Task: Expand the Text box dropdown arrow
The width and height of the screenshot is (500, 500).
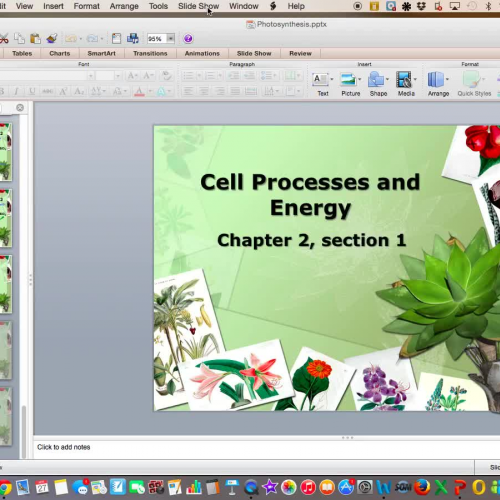Action: click(331, 79)
